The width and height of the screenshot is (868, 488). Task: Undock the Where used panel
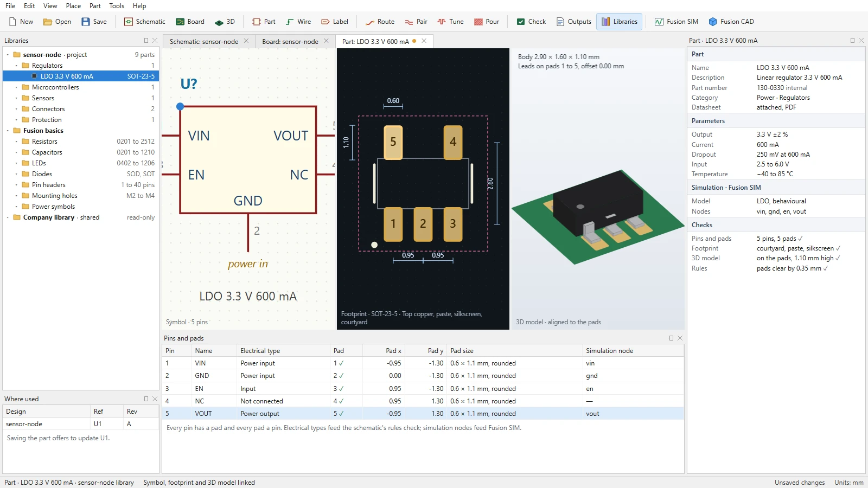coord(146,399)
